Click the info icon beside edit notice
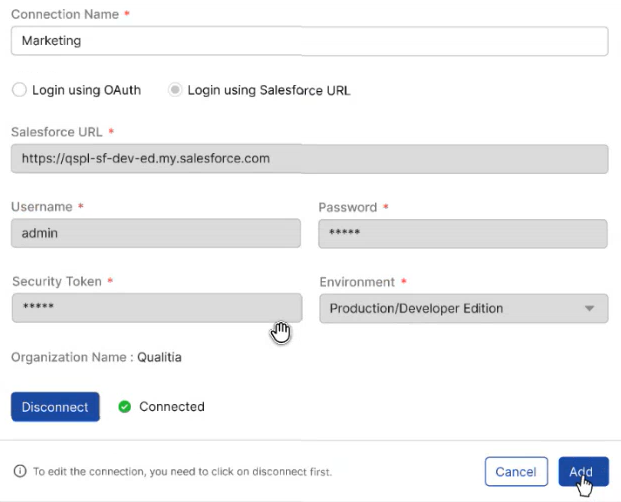621x502 pixels. coord(19,471)
